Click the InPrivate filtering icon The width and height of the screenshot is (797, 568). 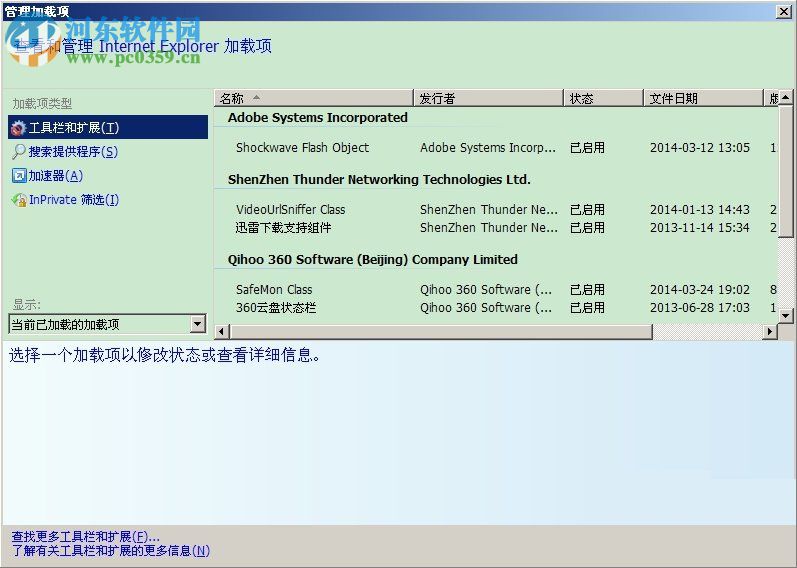[19, 200]
